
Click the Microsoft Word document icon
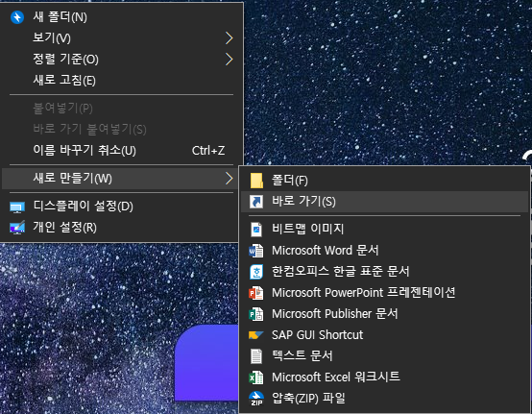click(255, 251)
